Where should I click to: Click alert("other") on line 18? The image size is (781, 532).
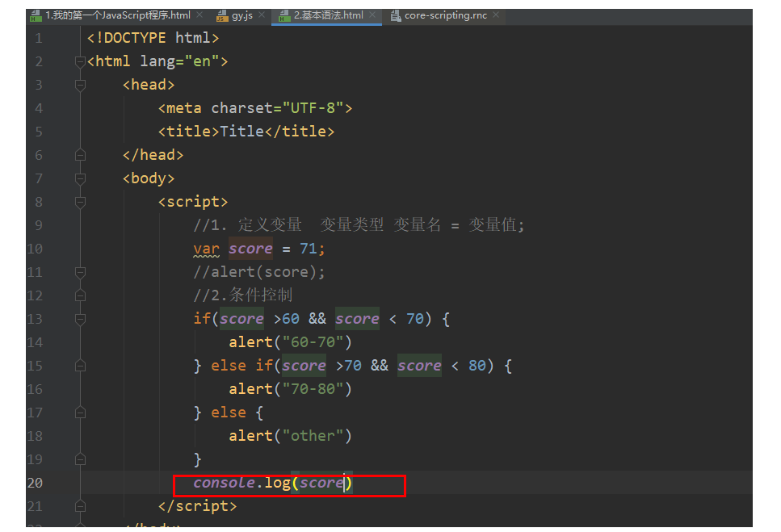click(x=291, y=436)
